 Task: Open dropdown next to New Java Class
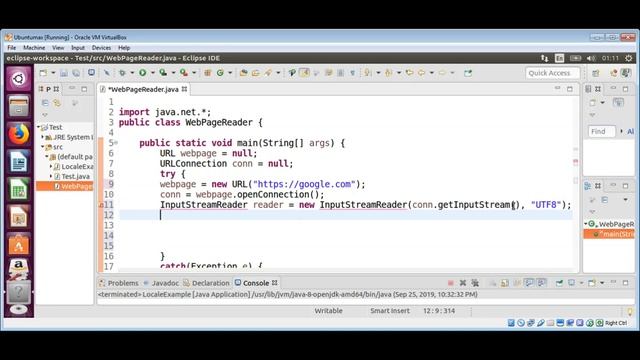pyautogui.click(x=230, y=73)
